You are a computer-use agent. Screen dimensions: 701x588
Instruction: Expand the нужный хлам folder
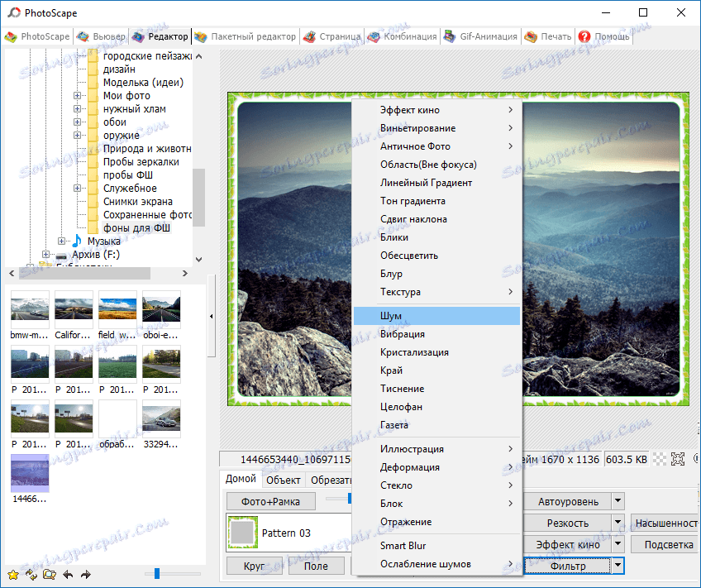(78, 108)
